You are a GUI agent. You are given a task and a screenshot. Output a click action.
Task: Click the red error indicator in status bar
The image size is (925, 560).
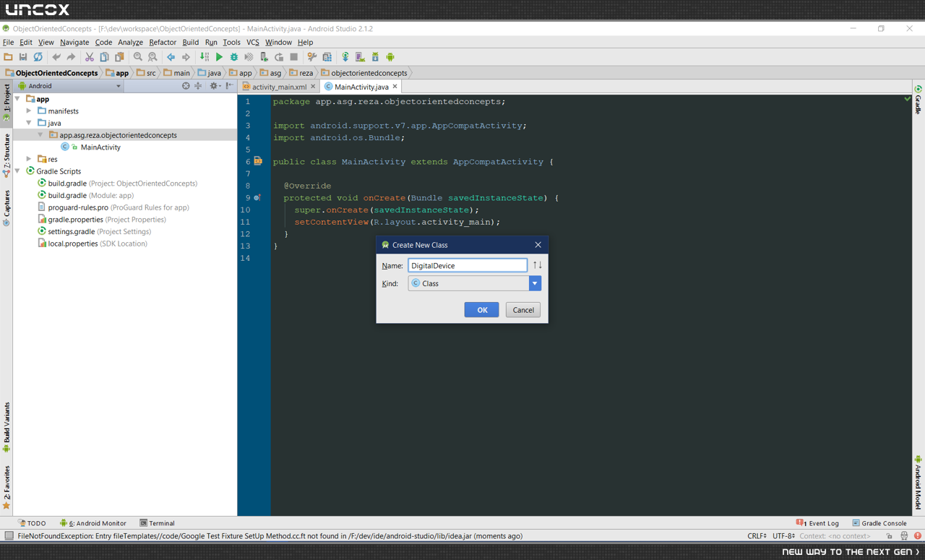(918, 536)
